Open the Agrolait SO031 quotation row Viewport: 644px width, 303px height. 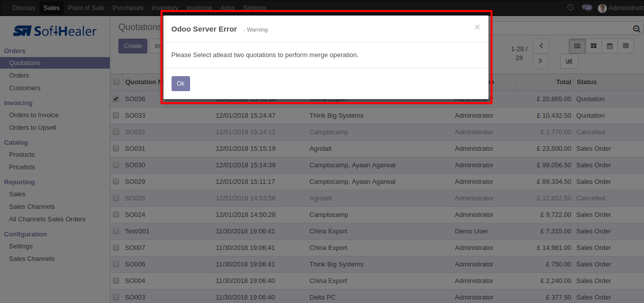pyautogui.click(x=377, y=148)
